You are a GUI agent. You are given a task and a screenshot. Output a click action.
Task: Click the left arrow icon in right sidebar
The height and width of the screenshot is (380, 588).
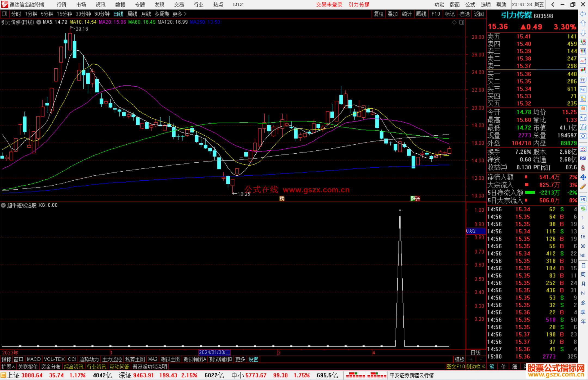(583, 14)
